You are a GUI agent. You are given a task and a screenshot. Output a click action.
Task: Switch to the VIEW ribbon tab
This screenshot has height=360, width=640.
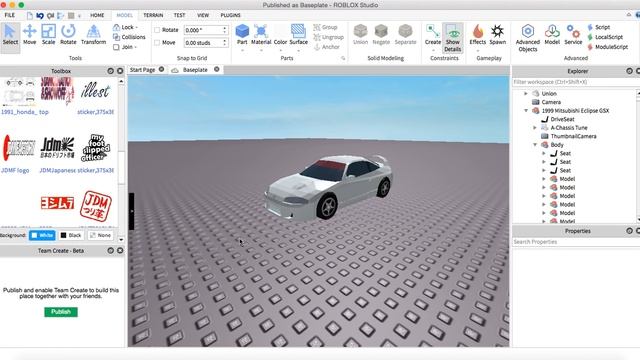click(203, 15)
